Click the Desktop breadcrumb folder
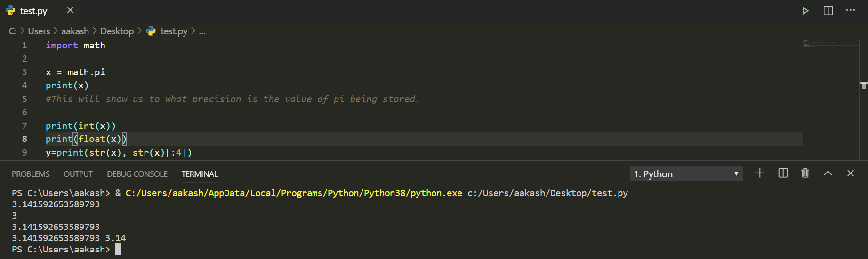The image size is (868, 259). pyautogui.click(x=117, y=31)
